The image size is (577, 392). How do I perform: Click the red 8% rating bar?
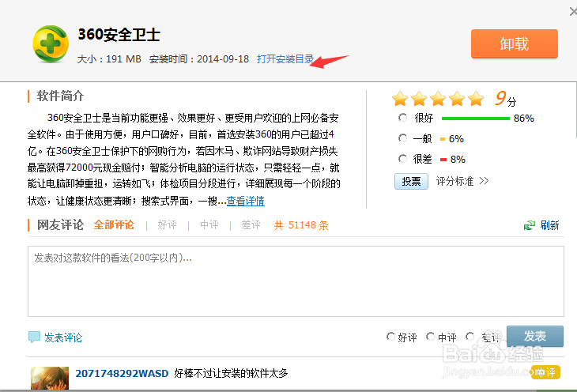(x=443, y=160)
